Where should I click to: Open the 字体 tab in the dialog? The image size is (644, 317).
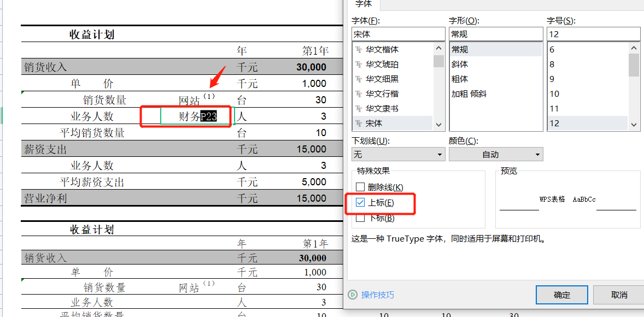(363, 4)
